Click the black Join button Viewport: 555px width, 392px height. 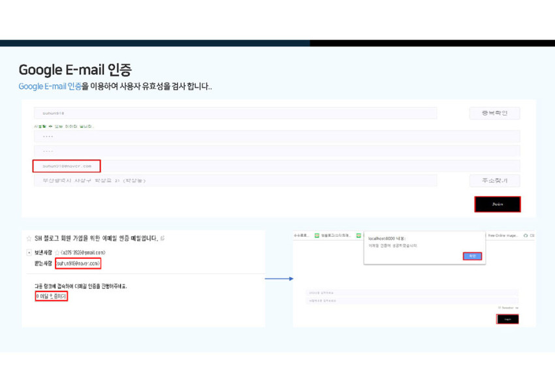point(498,204)
